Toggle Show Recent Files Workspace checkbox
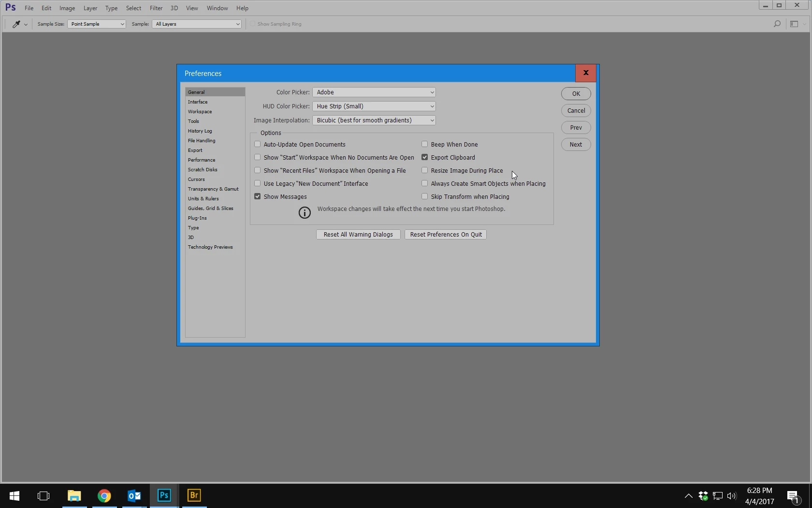 click(x=258, y=170)
